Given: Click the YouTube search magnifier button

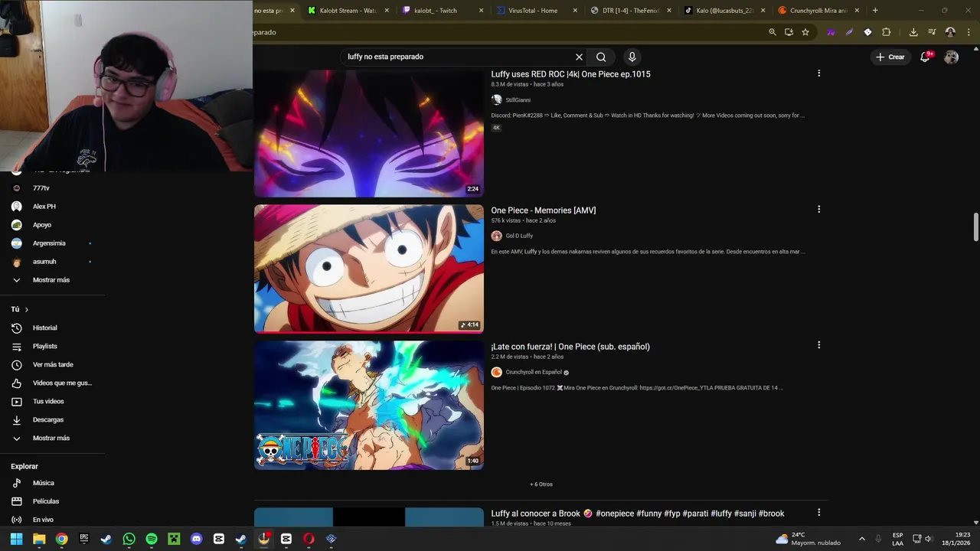Looking at the screenshot, I should (601, 57).
